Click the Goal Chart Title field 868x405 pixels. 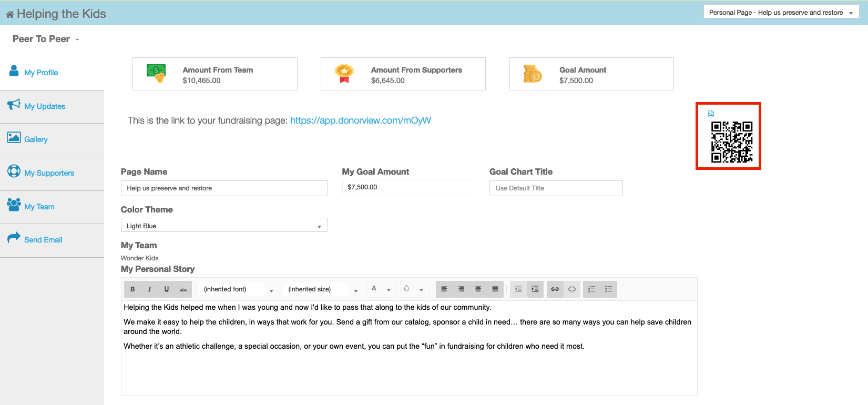point(556,188)
